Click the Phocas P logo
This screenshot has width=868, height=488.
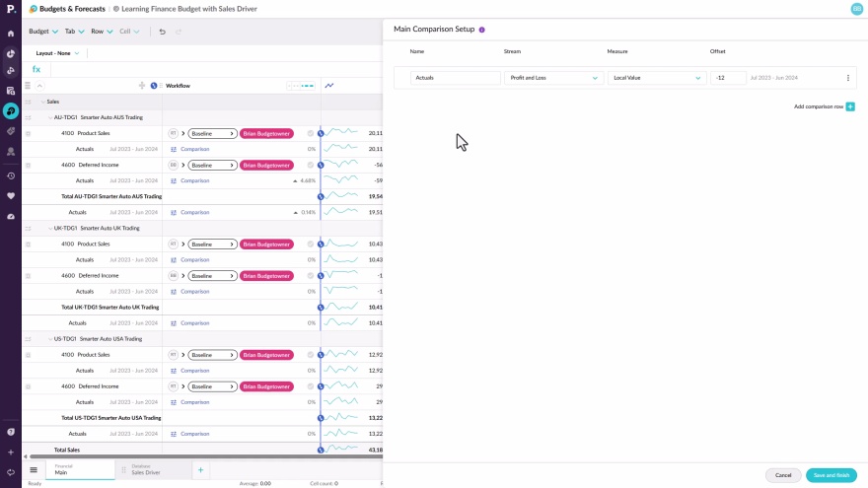pos(11,9)
